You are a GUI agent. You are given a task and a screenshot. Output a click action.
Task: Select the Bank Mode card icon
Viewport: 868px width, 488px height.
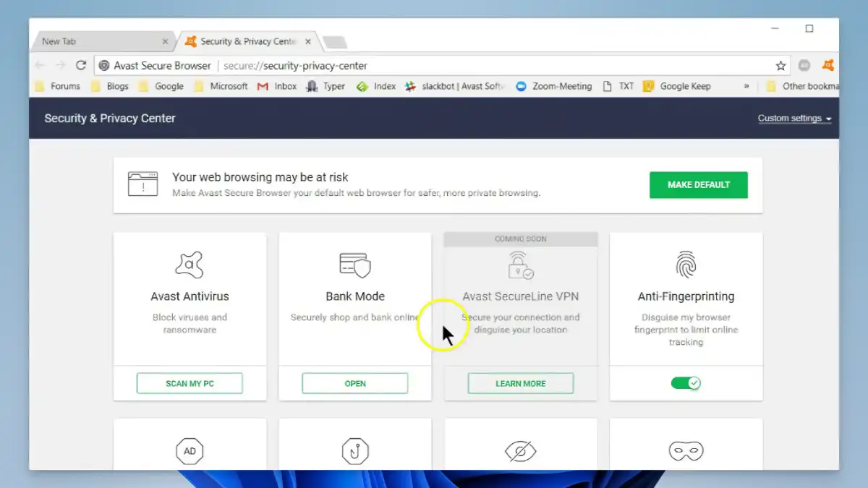pos(354,264)
